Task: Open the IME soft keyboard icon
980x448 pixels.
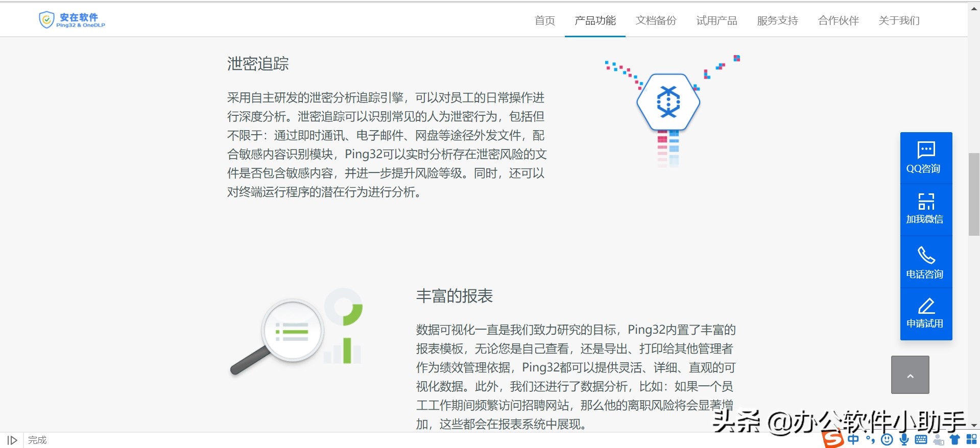Action: point(921,439)
